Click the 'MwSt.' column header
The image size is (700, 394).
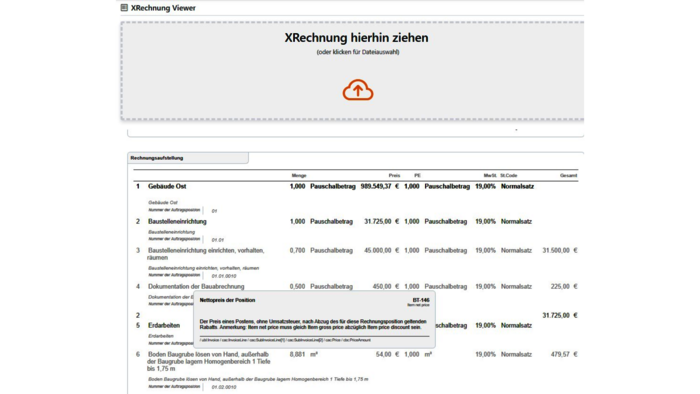click(x=490, y=175)
